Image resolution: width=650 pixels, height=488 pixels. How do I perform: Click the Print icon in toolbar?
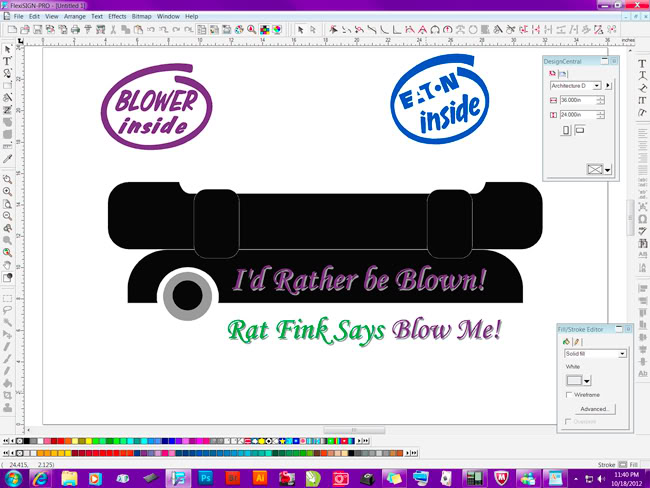pos(75,29)
